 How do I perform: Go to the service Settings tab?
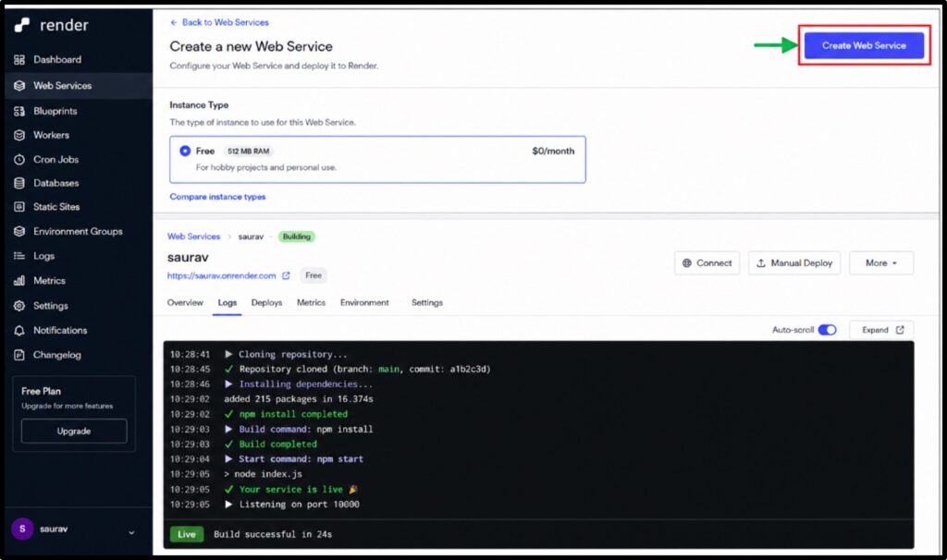(x=427, y=302)
